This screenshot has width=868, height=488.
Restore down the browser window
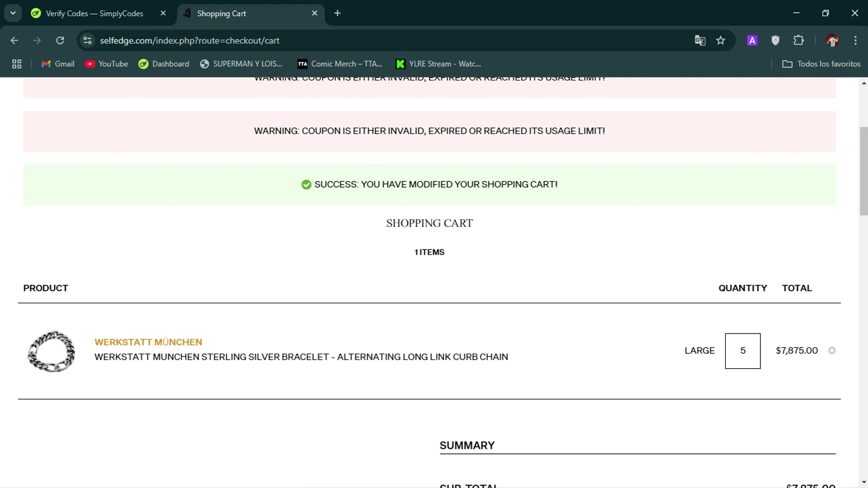[x=826, y=13]
